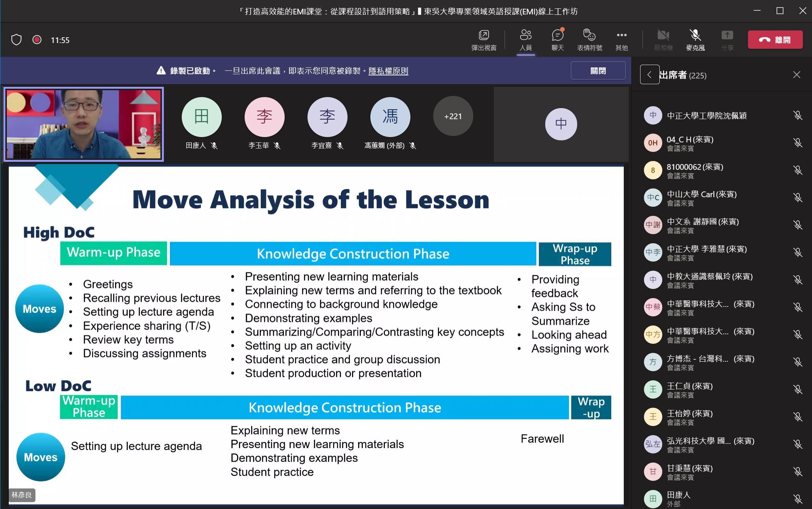Click mic icon for 王怡婷

pos(798,417)
